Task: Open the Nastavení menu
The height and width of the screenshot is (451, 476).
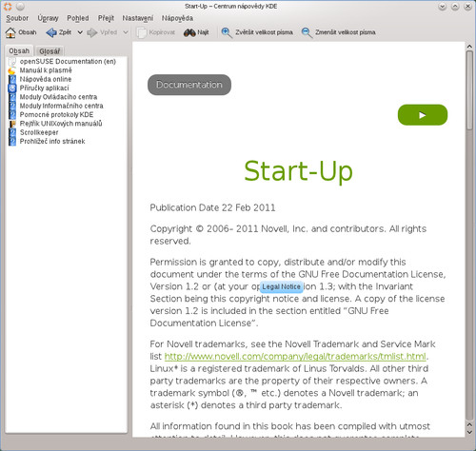Action: 138,18
